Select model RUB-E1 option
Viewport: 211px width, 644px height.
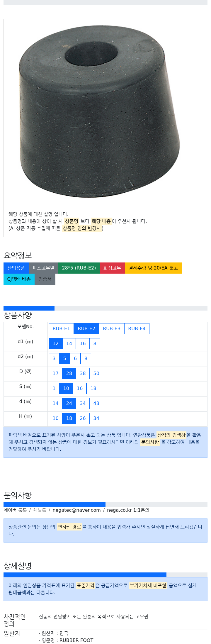(61, 328)
